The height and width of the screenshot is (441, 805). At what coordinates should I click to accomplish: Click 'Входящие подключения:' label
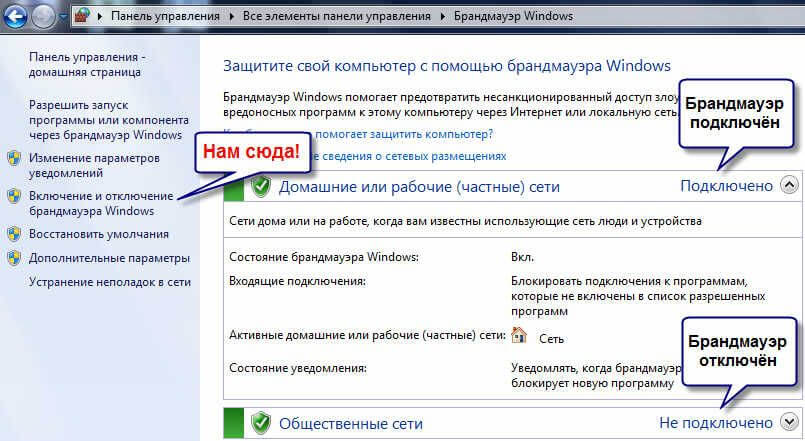[x=297, y=281]
